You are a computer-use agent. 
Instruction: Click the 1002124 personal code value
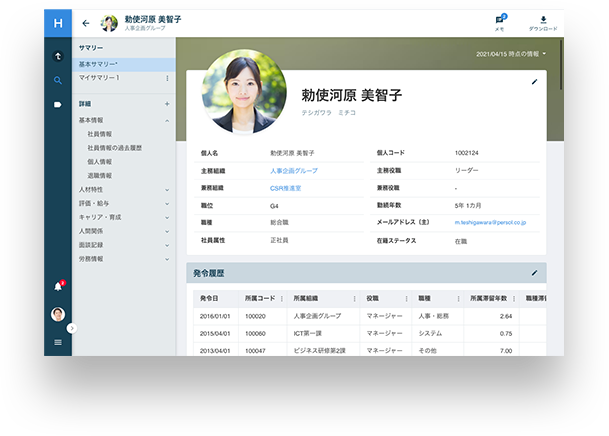[466, 153]
